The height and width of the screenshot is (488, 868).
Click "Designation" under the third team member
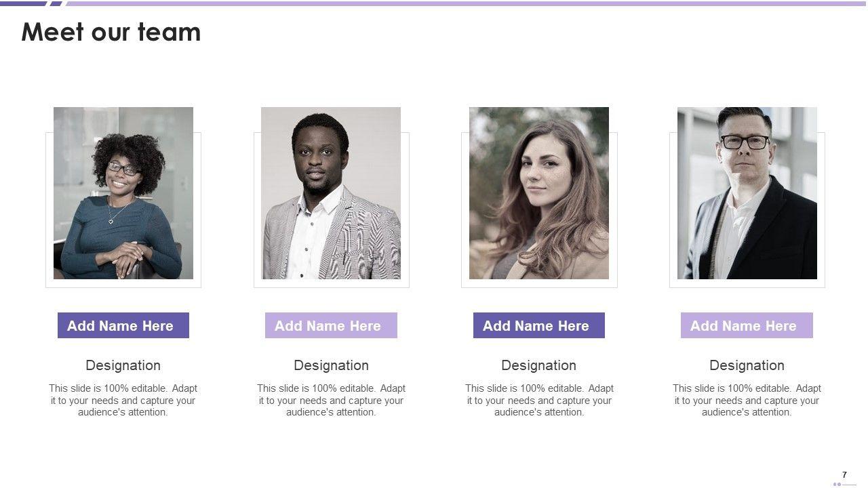539,365
